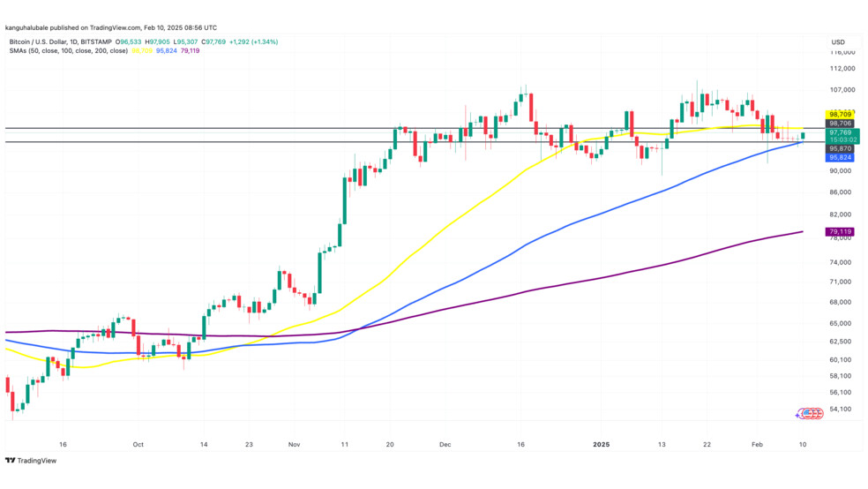This screenshot has width=868, height=489.
Task: Click the 23 date label on time axis
Action: (x=249, y=445)
